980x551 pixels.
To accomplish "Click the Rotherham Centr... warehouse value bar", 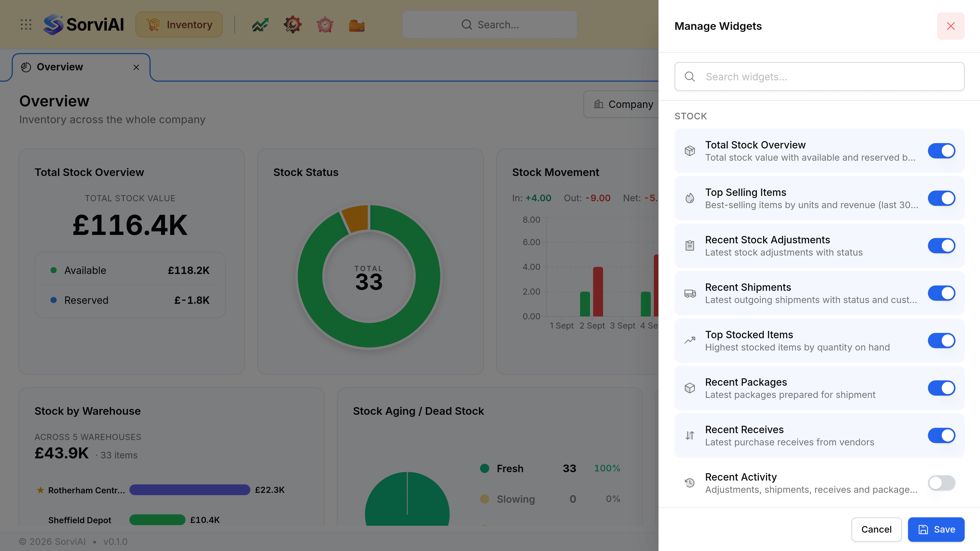I will pos(189,490).
